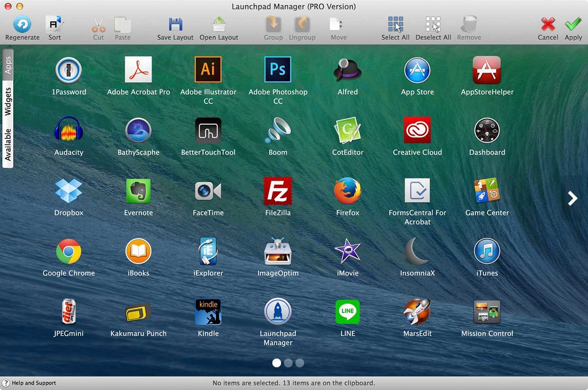
Task: Select the AppStoreHelper icon
Action: tap(487, 69)
